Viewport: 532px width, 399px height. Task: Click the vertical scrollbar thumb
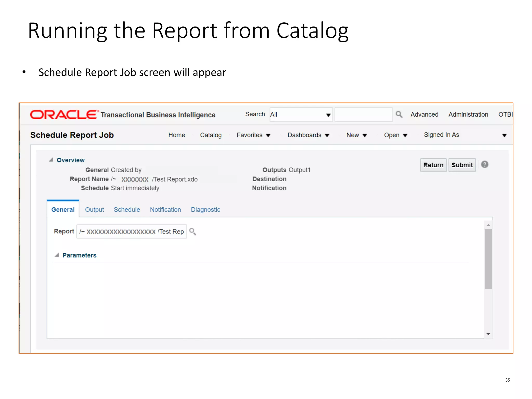click(x=488, y=259)
